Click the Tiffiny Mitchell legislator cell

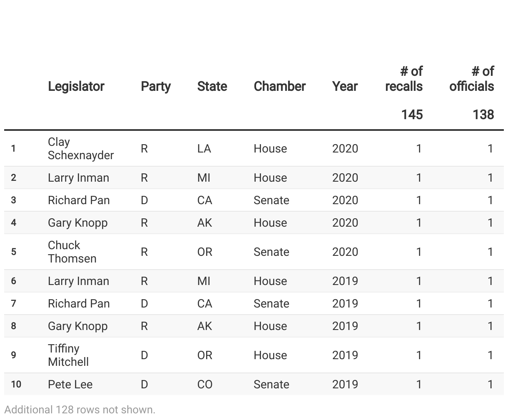click(x=68, y=355)
